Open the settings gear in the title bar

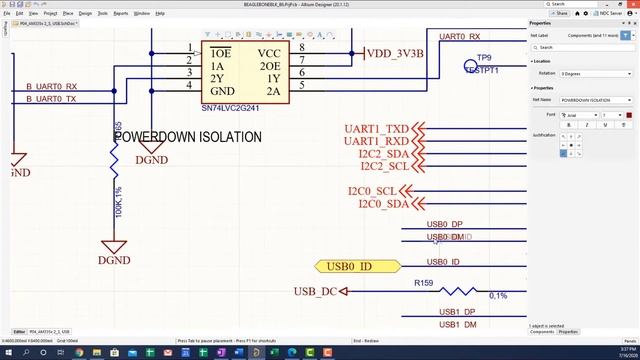click(586, 13)
